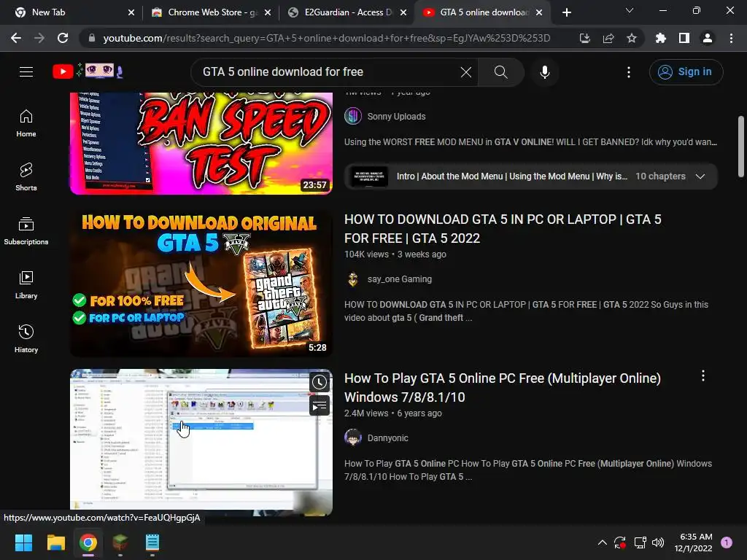747x560 pixels.
Task: Switch to E2Guardian Access Denied tab
Action: point(348,12)
